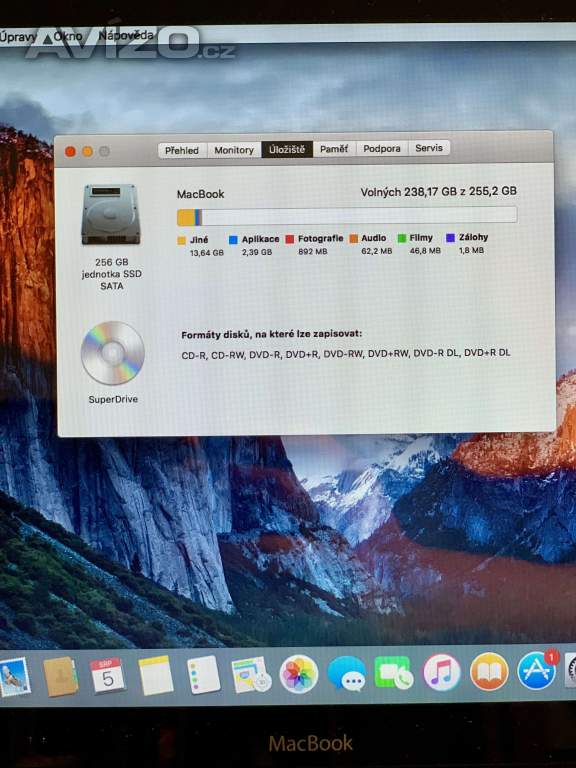Open the Podpora tab
The height and width of the screenshot is (768, 576).
(382, 148)
